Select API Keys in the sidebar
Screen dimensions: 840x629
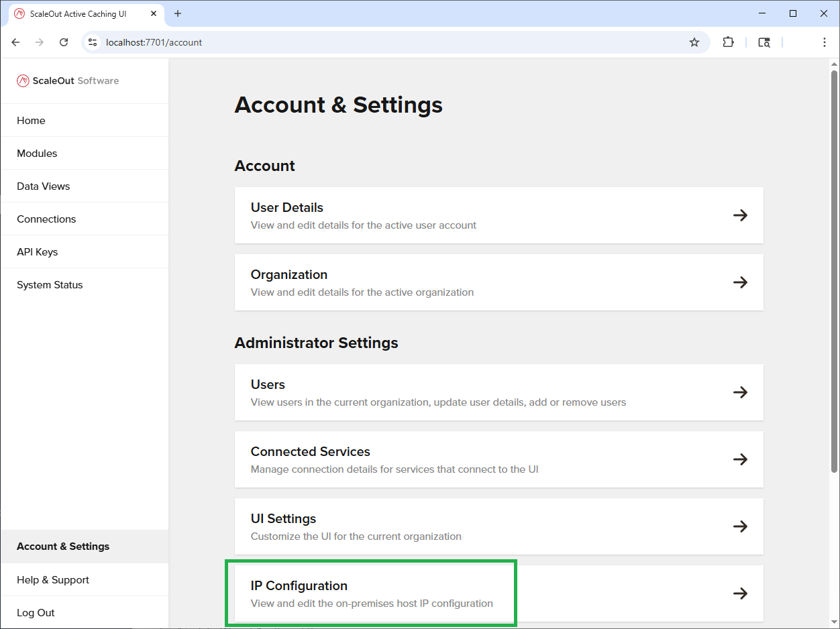37,252
